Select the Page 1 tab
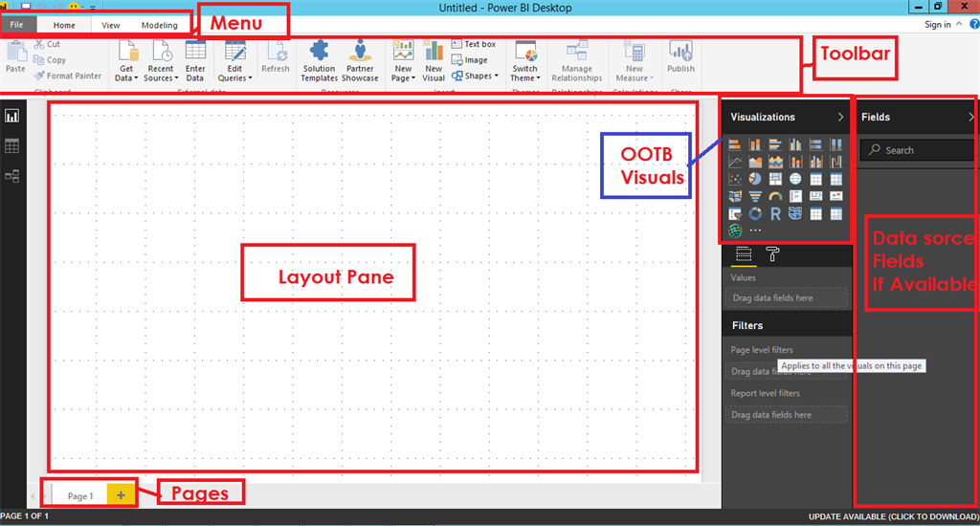The width and height of the screenshot is (980, 526). pos(80,496)
